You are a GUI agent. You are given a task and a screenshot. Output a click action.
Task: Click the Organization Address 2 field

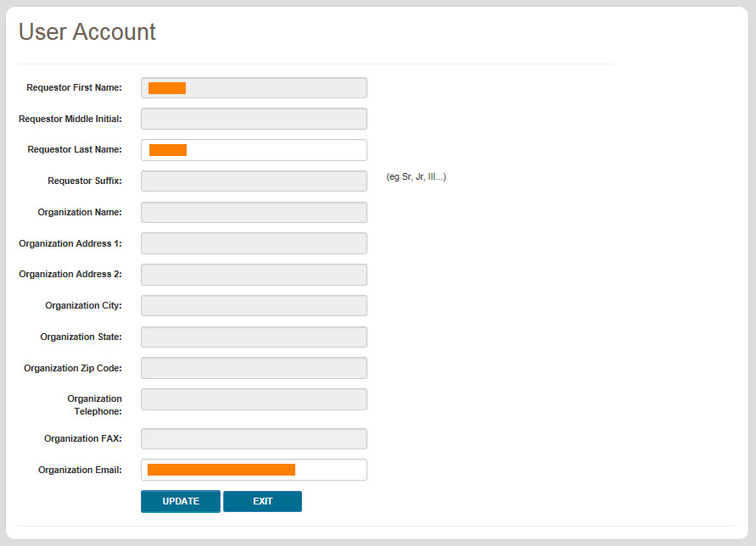point(254,274)
